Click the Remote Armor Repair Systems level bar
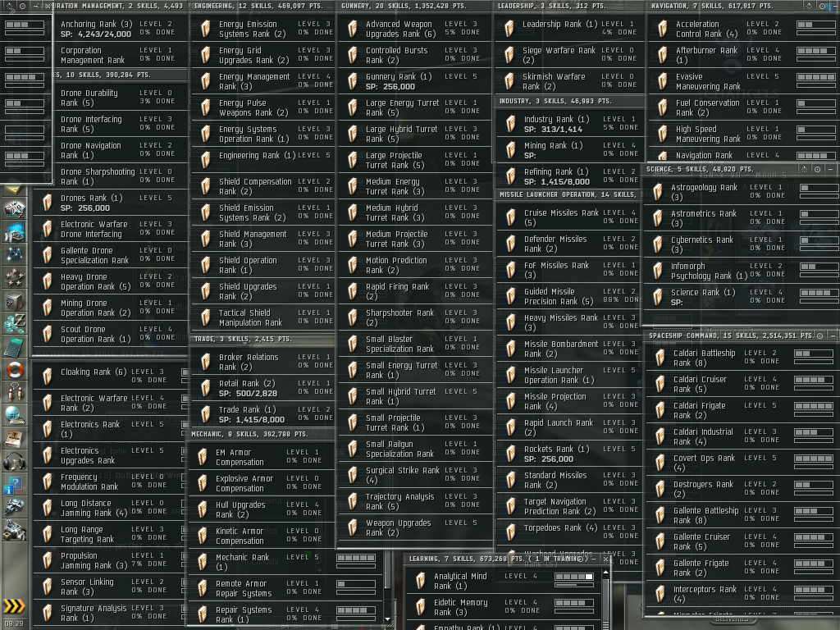The image size is (840, 630). click(x=356, y=584)
